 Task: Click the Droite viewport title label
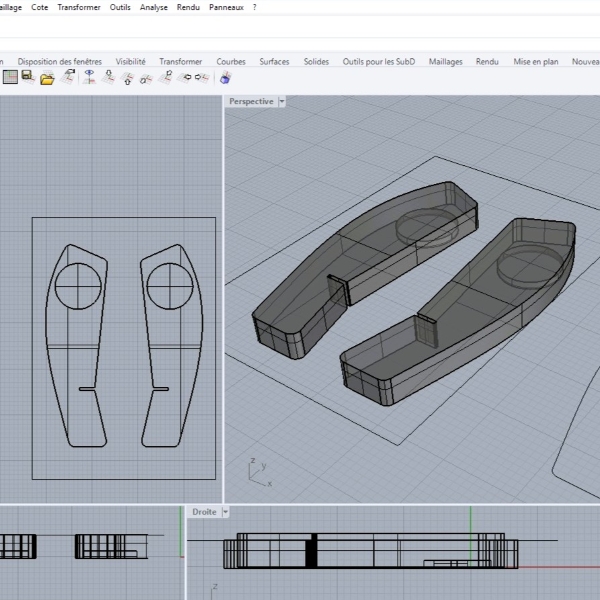[x=204, y=512]
